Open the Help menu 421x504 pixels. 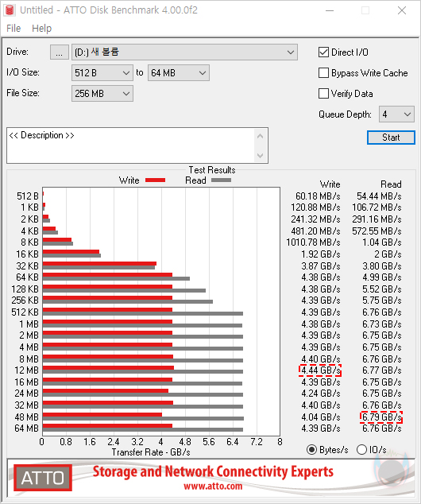pyautogui.click(x=42, y=29)
